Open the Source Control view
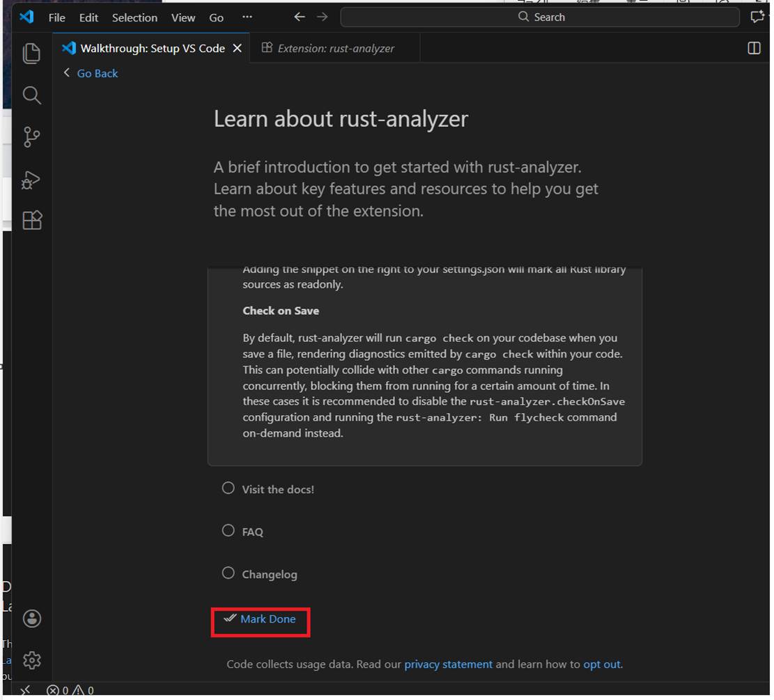Screen dimensions: 774x700 (x=32, y=137)
